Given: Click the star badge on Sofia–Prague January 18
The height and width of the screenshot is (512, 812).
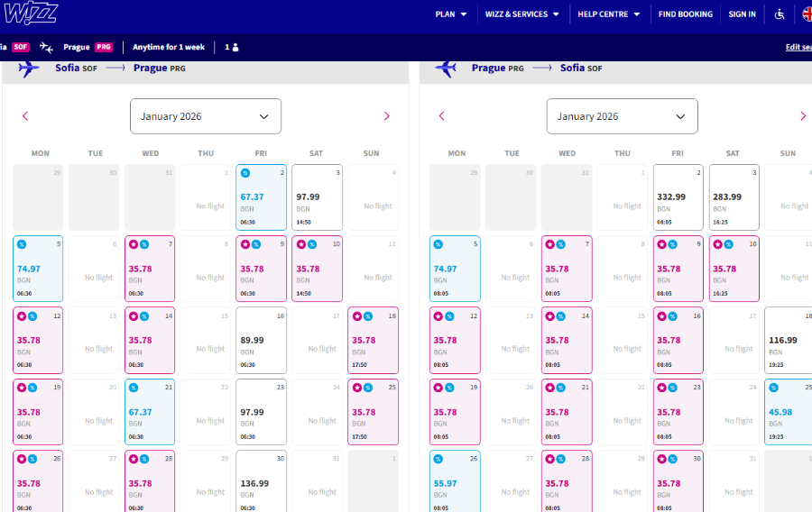Looking at the screenshot, I should 357,316.
